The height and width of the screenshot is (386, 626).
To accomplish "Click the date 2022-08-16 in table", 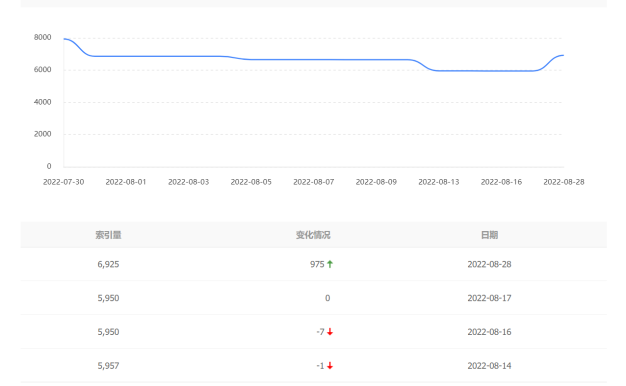I will [x=489, y=332].
